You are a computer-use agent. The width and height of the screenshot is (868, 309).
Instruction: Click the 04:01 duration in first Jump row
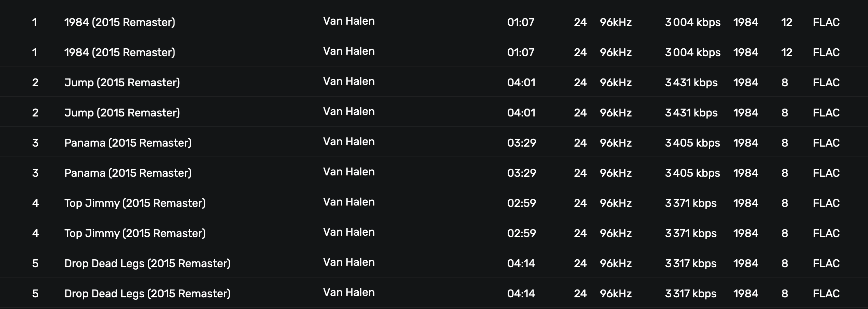(x=521, y=83)
